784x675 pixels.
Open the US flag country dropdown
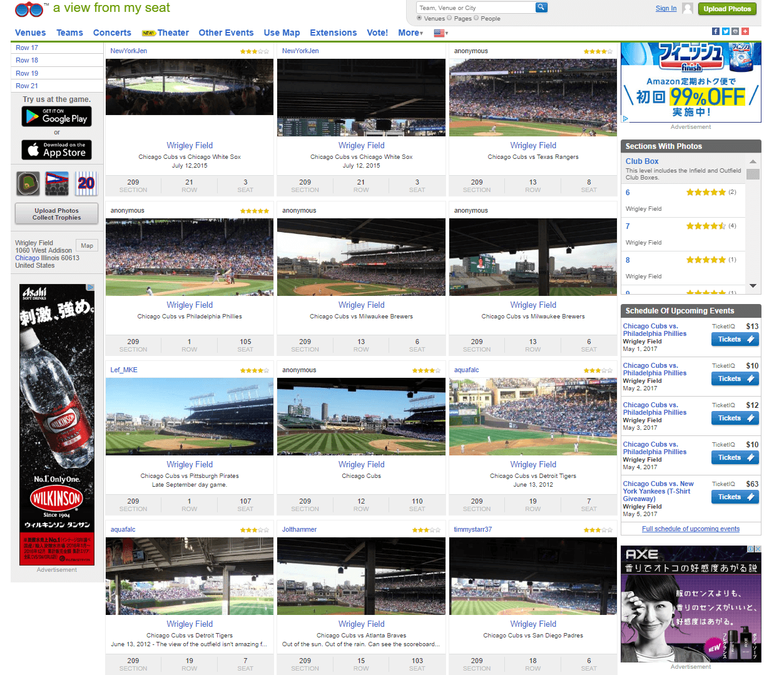pyautogui.click(x=440, y=33)
